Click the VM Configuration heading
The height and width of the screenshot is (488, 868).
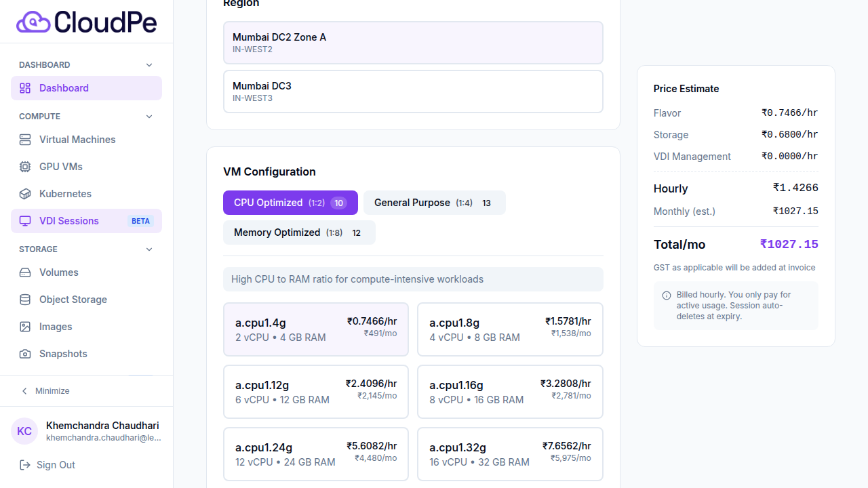point(269,171)
